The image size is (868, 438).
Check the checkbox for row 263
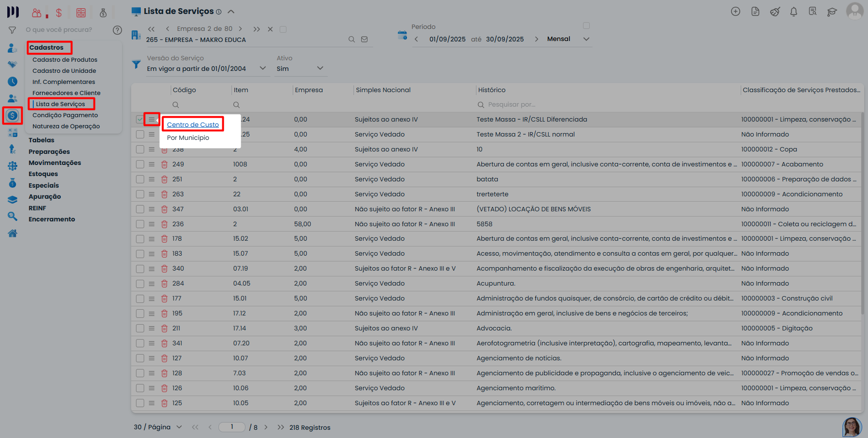pos(140,194)
